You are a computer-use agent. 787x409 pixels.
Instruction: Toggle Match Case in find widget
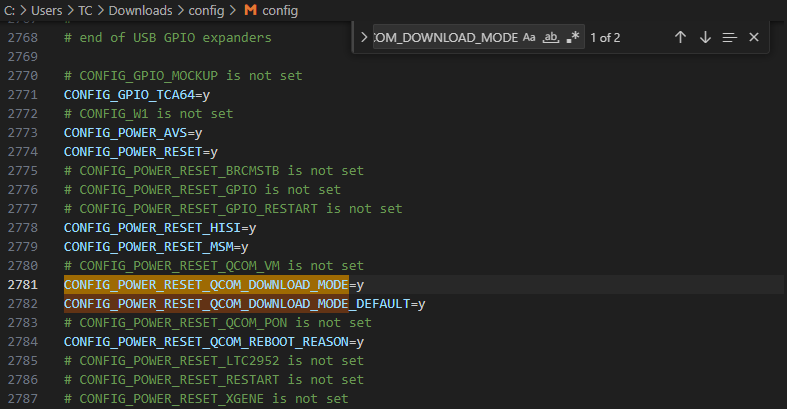coord(529,38)
